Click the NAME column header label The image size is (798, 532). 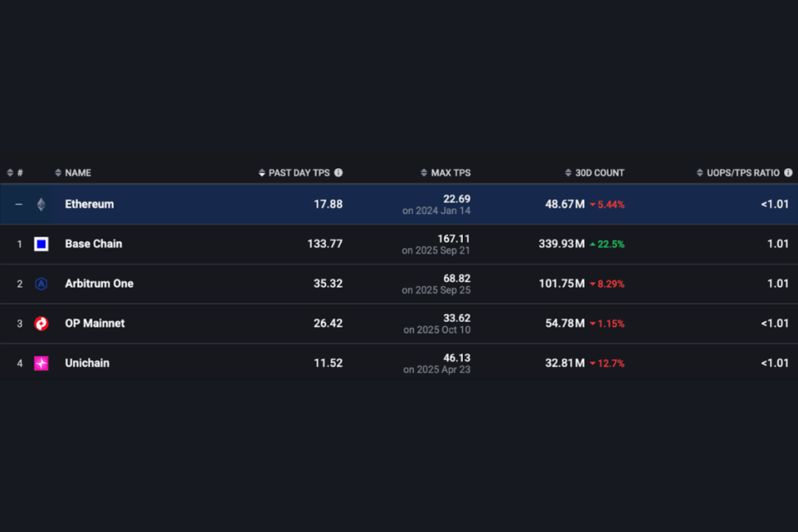click(78, 173)
